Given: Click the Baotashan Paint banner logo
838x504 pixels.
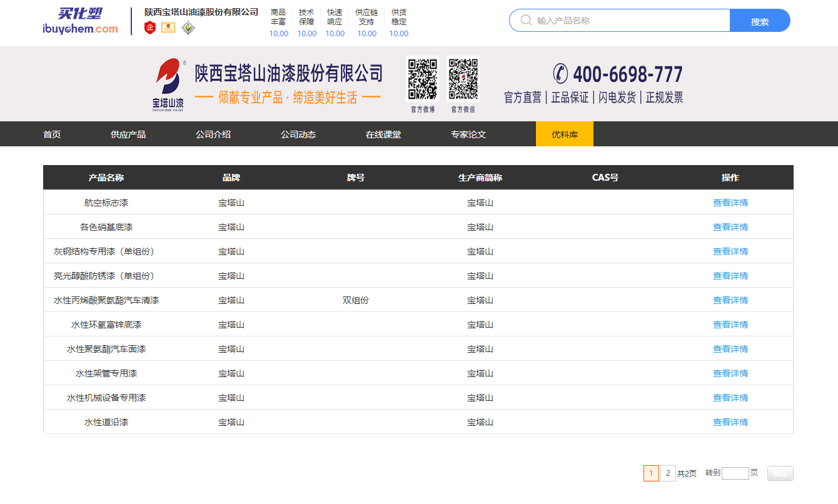Looking at the screenshot, I should pyautogui.click(x=169, y=84).
